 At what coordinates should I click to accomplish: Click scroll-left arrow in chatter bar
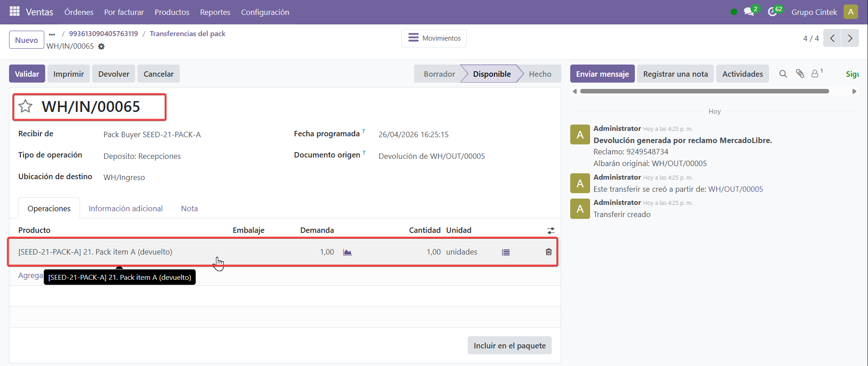[575, 91]
